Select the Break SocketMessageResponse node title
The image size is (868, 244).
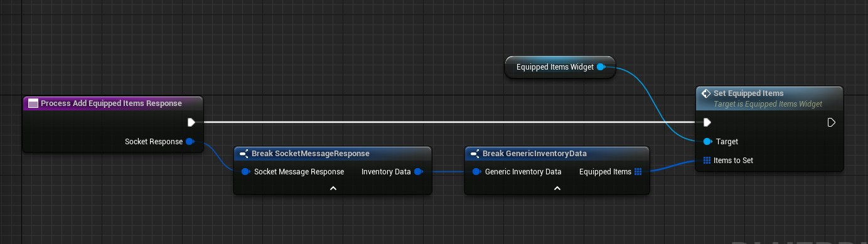(311, 154)
